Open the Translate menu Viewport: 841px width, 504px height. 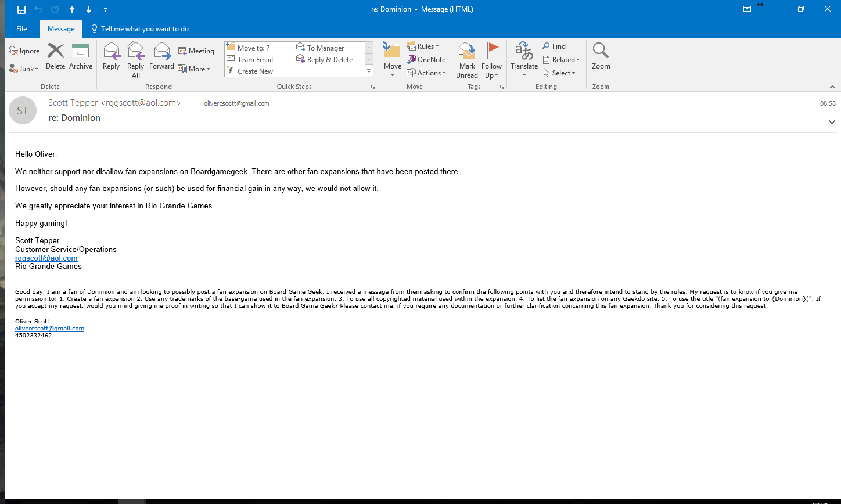click(x=524, y=60)
